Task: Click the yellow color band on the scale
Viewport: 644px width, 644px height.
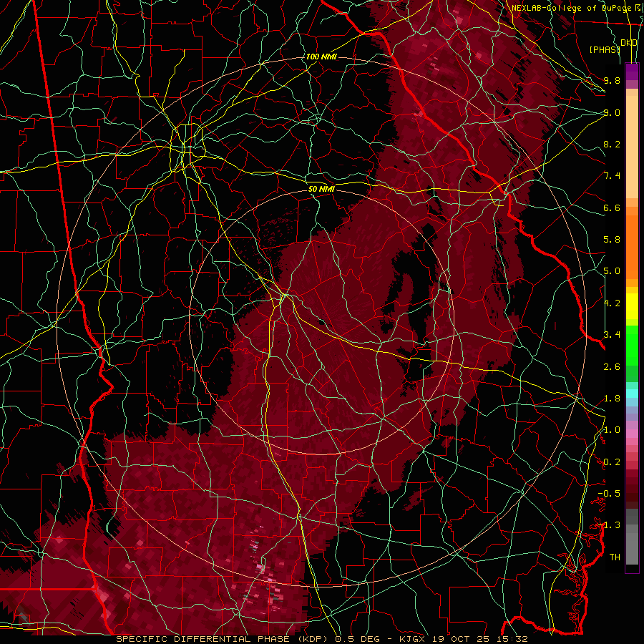Action: click(x=632, y=306)
